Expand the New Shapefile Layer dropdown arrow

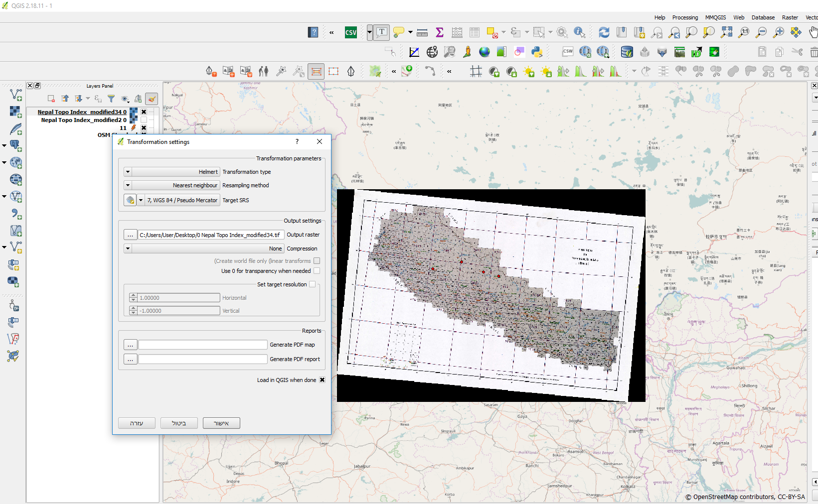pyautogui.click(x=4, y=247)
